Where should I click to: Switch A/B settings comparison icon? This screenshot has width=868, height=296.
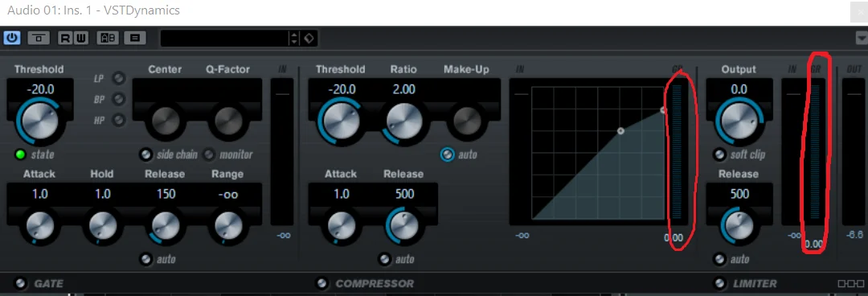108,39
